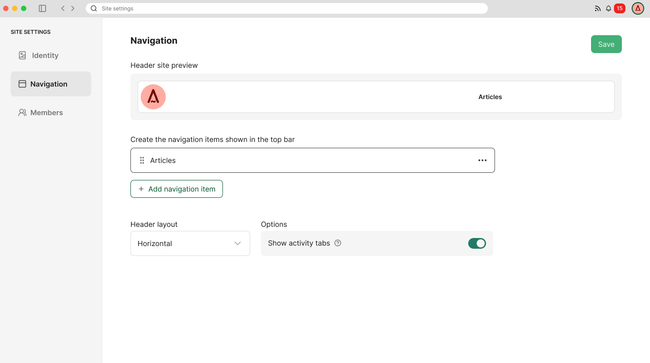
Task: Open the user profile avatar menu
Action: coord(638,8)
